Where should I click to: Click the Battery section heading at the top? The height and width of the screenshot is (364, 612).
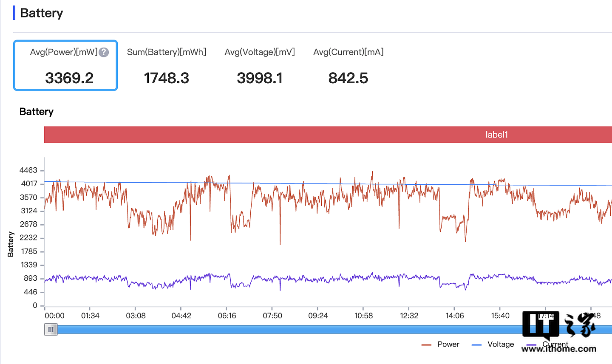coord(42,13)
